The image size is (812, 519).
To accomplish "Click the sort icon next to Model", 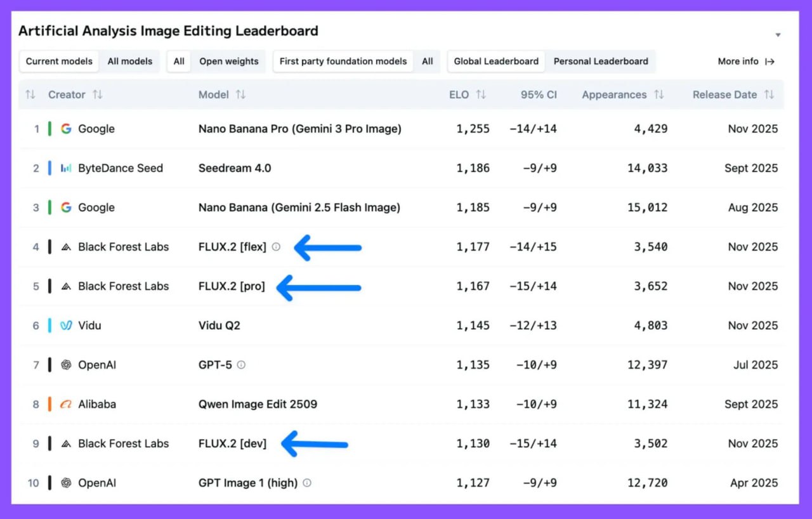I will point(240,95).
